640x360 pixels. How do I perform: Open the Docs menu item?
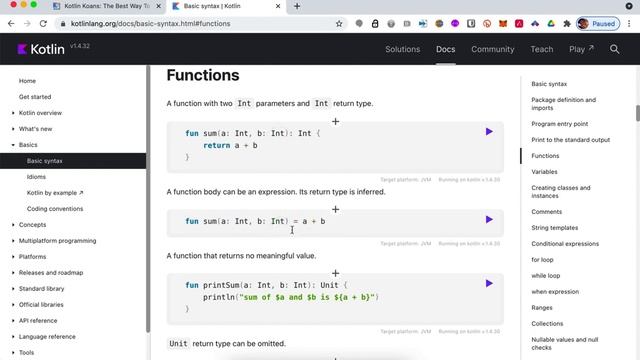coord(445,49)
